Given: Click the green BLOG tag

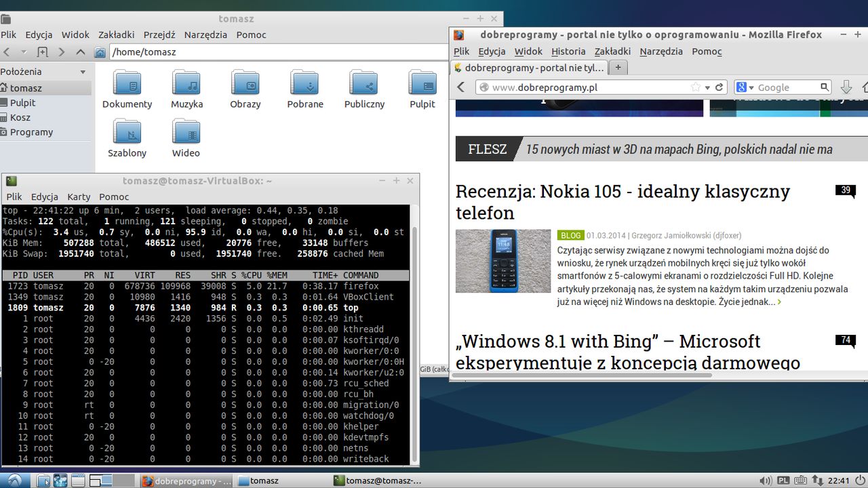Looking at the screenshot, I should pyautogui.click(x=570, y=235).
